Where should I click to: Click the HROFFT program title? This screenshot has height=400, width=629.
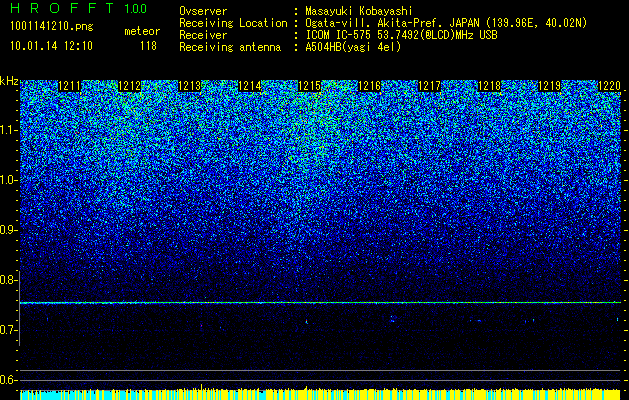(x=62, y=8)
